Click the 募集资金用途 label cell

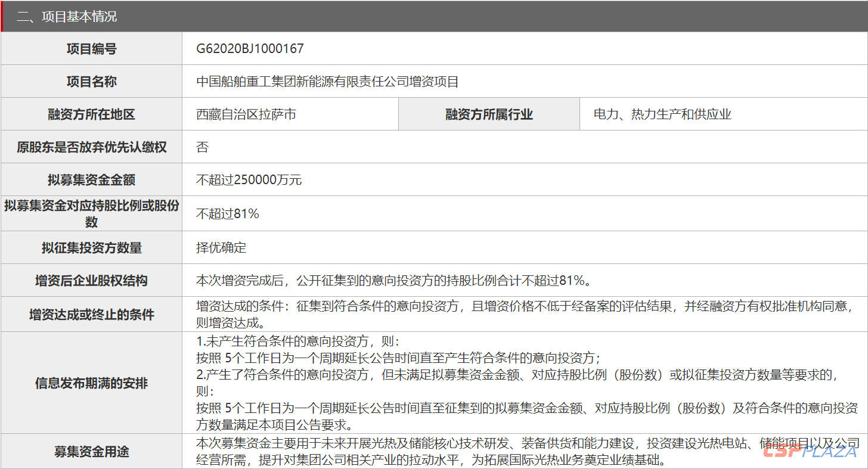tap(91, 452)
